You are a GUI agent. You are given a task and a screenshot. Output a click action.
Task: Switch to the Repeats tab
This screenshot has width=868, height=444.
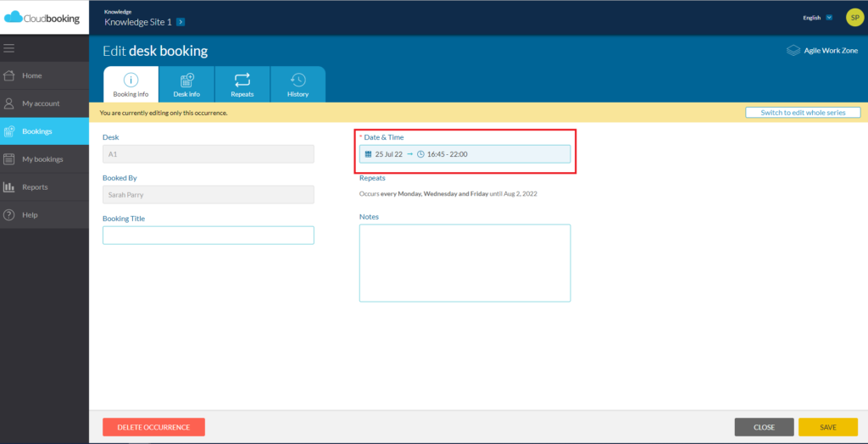[242, 84]
